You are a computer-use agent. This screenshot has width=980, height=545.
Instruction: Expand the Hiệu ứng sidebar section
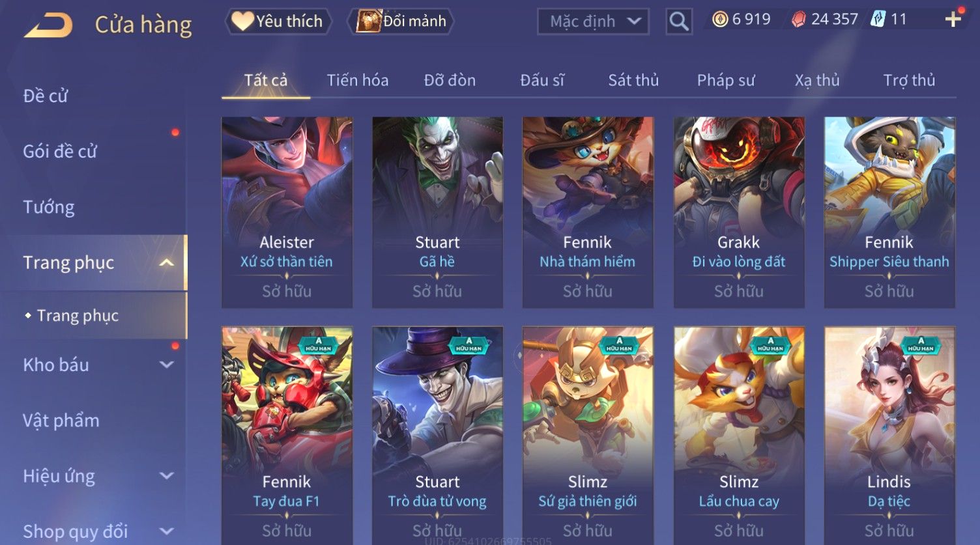click(167, 476)
